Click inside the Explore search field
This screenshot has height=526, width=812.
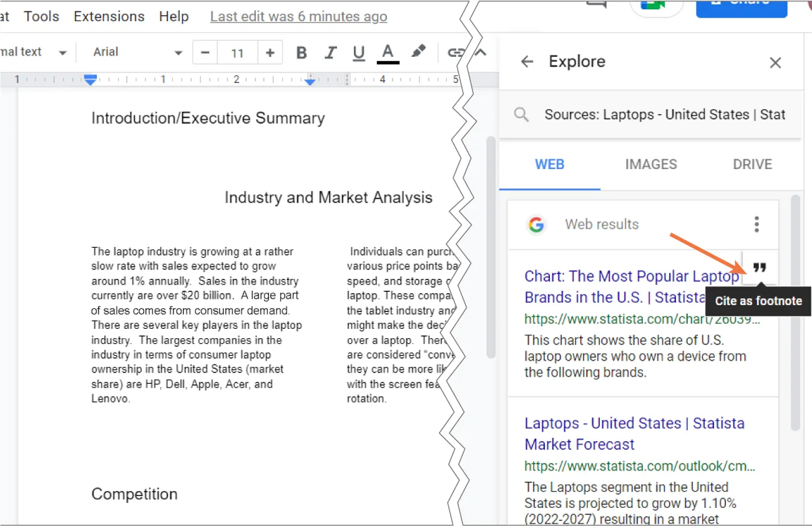(x=663, y=114)
